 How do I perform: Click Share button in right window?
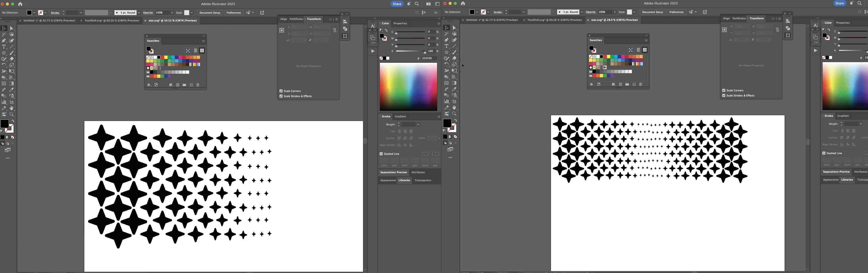point(840,3)
